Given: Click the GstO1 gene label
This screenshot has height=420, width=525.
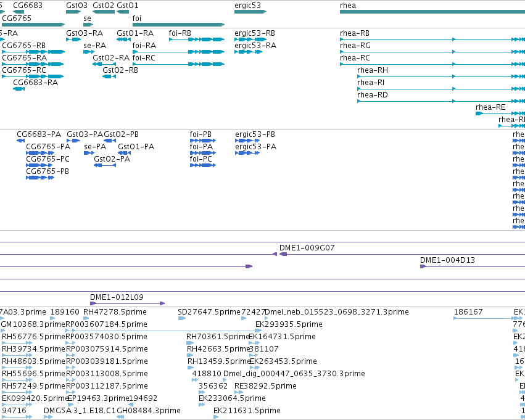Looking at the screenshot, I should 128,6.
